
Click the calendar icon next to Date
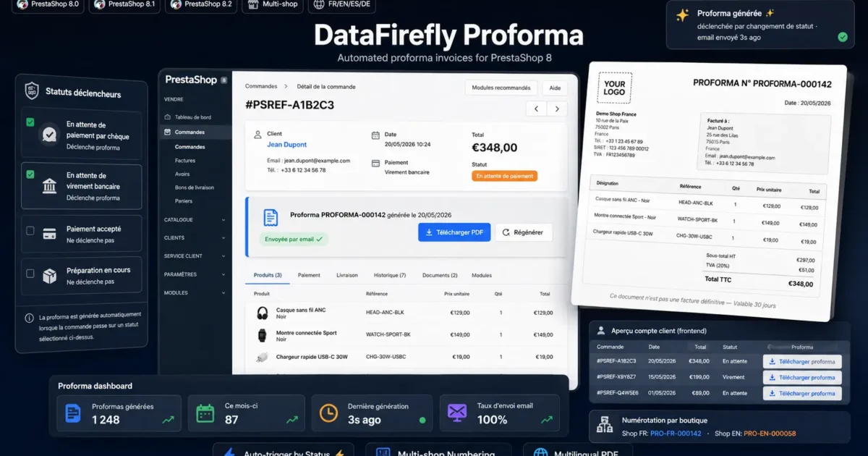[x=375, y=135]
